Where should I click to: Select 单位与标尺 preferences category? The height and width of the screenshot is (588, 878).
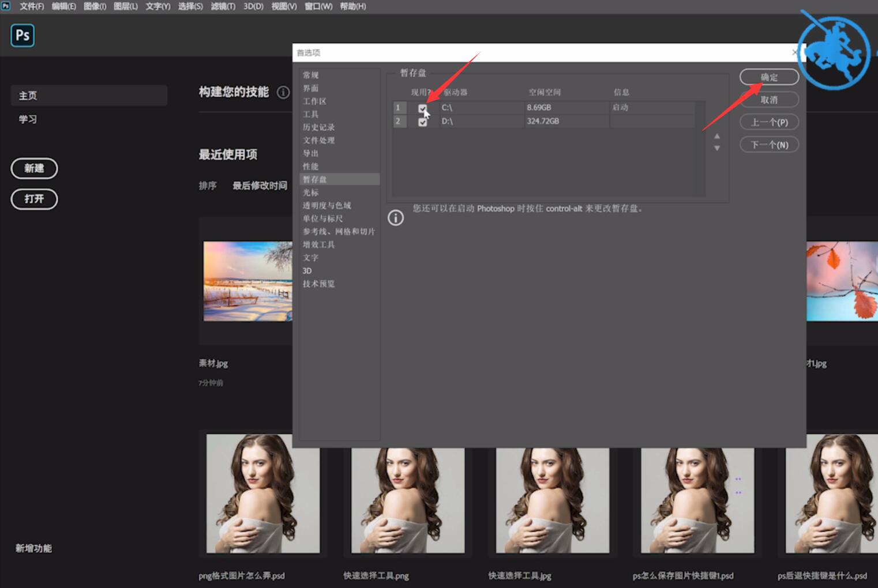pyautogui.click(x=323, y=218)
